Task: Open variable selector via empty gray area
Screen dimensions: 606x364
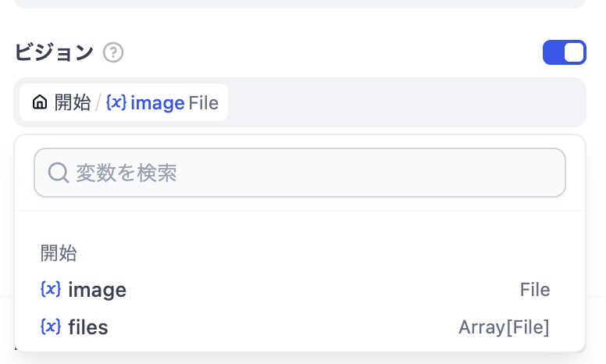Action: [406, 102]
